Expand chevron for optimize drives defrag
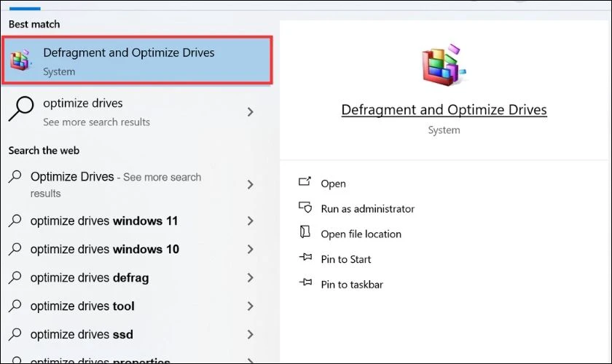 click(x=250, y=278)
